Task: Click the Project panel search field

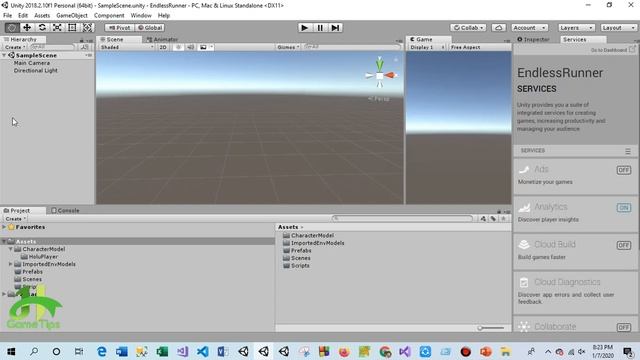Action: 403,219
